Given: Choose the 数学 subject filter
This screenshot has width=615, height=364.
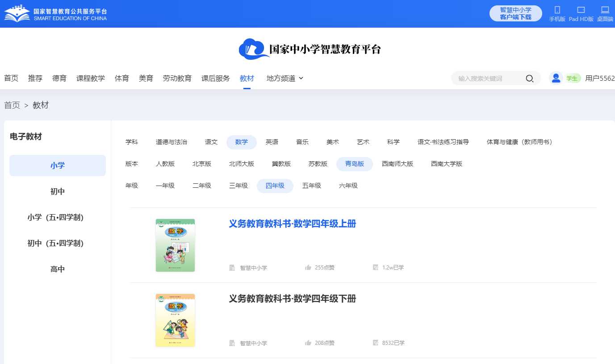Looking at the screenshot, I should pyautogui.click(x=242, y=142).
